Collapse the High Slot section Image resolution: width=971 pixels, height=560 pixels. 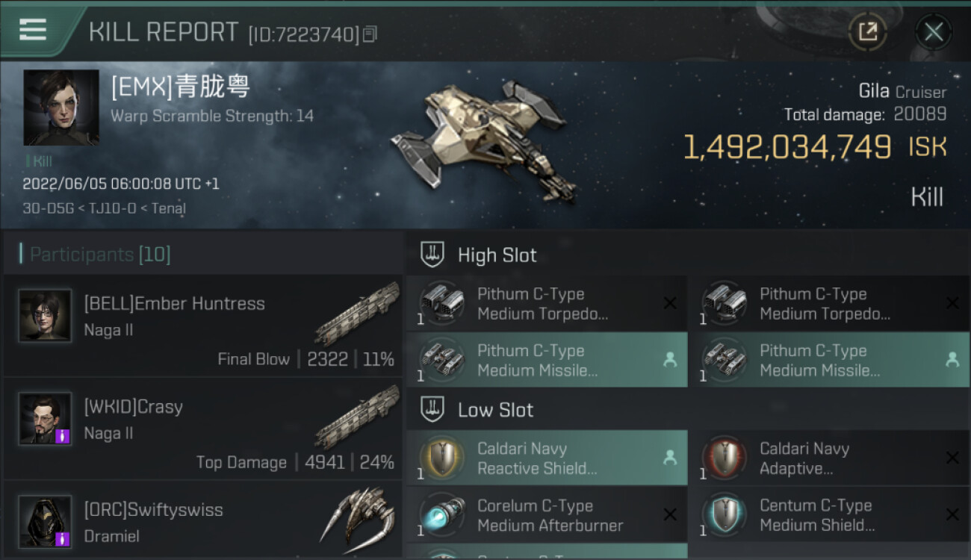click(478, 255)
